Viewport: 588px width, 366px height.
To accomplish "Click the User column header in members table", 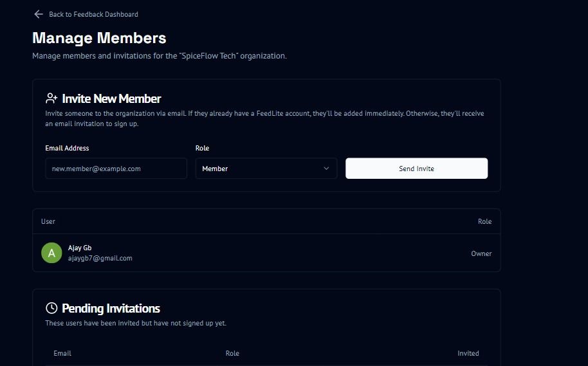I will (48, 221).
